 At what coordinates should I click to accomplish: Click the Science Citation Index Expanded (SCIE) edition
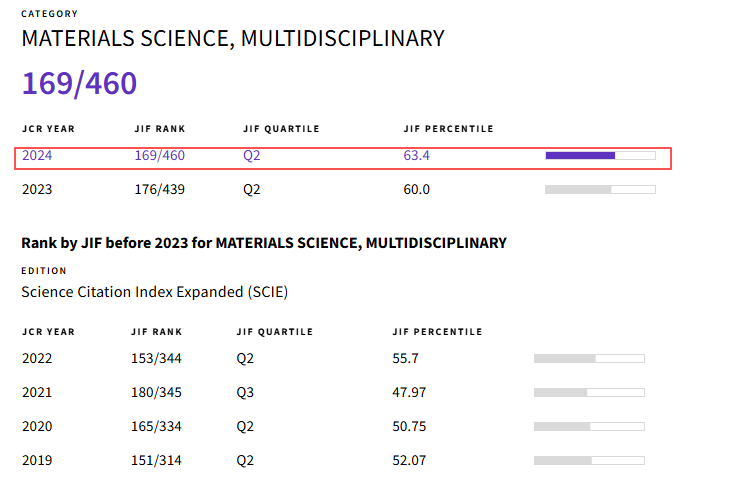155,292
